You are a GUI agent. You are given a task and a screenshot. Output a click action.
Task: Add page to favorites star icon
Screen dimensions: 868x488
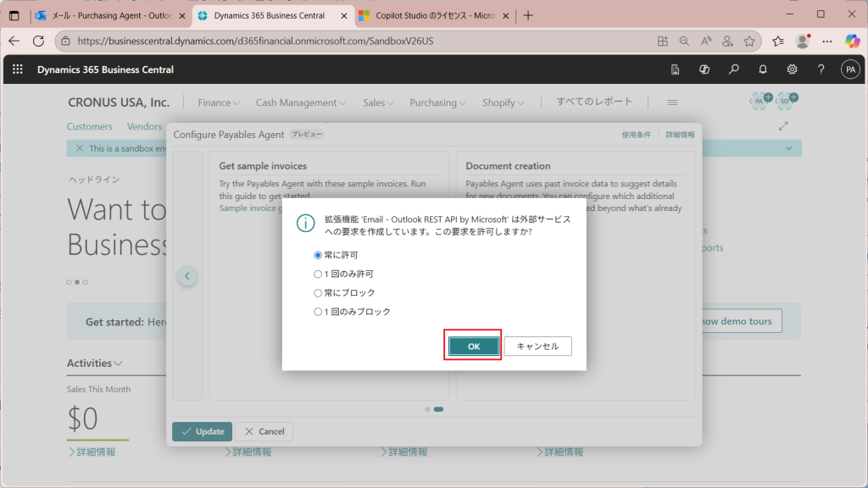click(x=749, y=41)
